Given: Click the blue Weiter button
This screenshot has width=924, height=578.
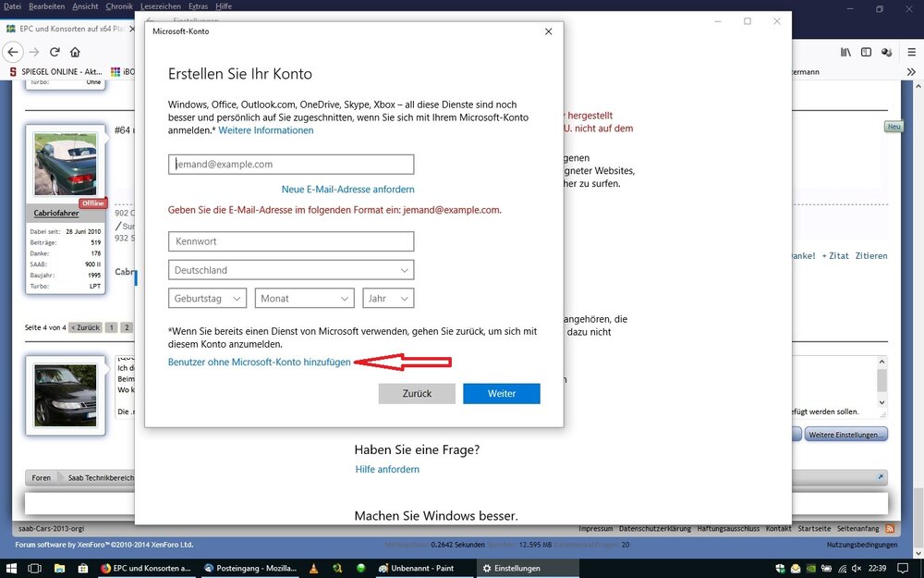Looking at the screenshot, I should tap(502, 393).
